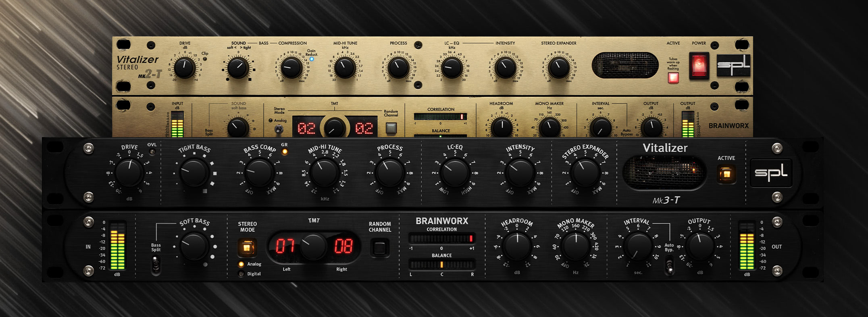Click the Analog mode LED on MK3-T

tap(241, 264)
